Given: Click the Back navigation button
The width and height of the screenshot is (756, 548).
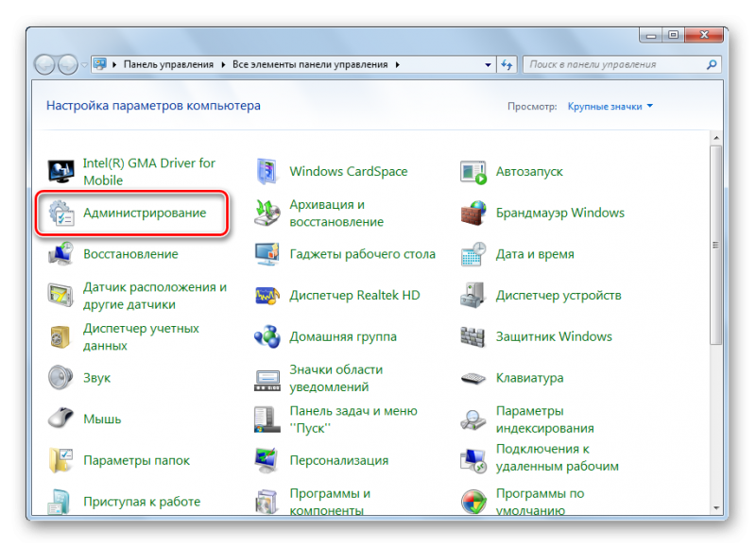Looking at the screenshot, I should pyautogui.click(x=44, y=64).
